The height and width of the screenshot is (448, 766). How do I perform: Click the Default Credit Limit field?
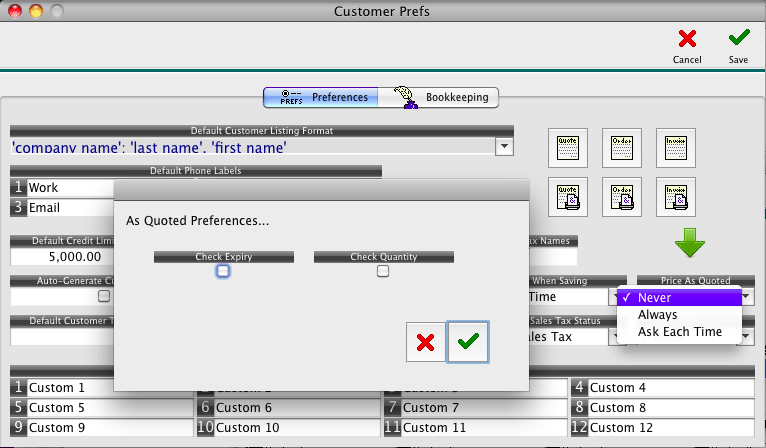pos(62,256)
